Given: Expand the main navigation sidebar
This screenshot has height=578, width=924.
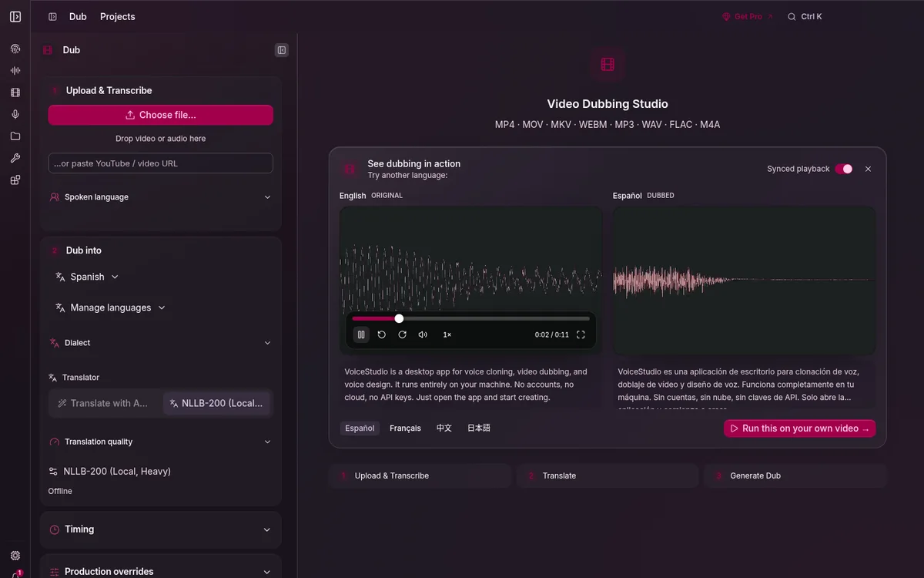Looking at the screenshot, I should 15,16.
